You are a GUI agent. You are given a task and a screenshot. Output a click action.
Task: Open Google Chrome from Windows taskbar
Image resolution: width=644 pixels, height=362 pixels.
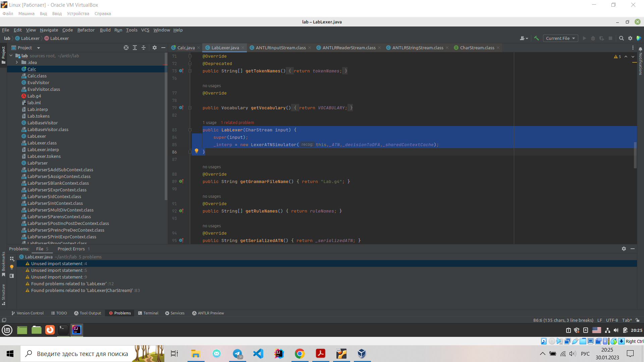tap(300, 354)
